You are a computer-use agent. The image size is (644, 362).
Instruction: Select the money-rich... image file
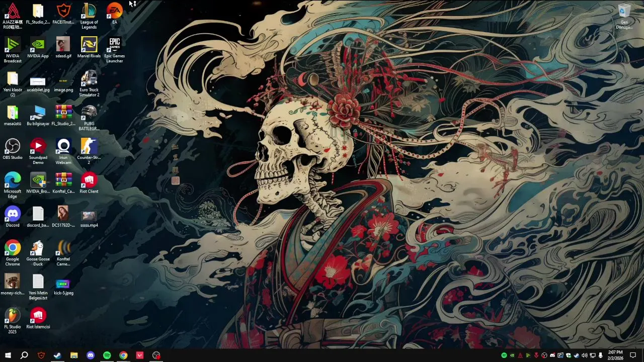pos(13,285)
